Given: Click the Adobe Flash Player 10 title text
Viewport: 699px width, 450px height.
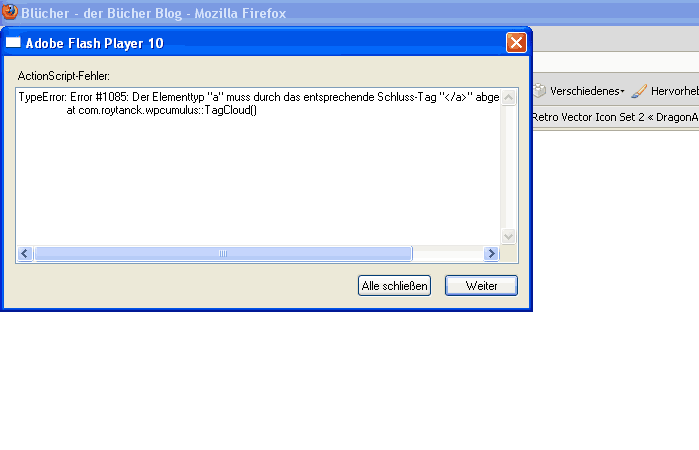Looking at the screenshot, I should (95, 43).
